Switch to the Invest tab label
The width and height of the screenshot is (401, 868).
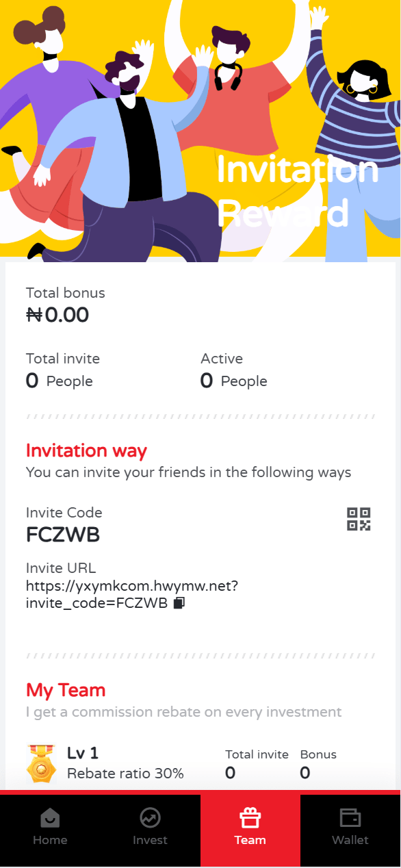point(150,840)
